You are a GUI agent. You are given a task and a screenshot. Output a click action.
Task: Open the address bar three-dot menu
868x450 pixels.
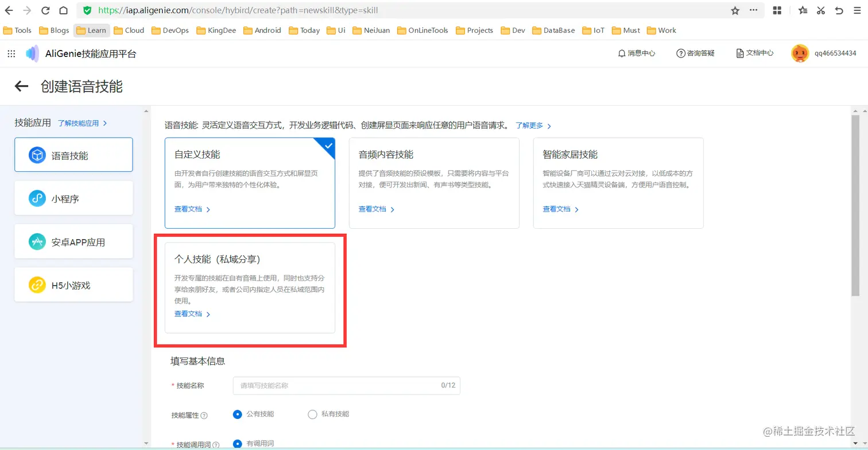pyautogui.click(x=754, y=10)
